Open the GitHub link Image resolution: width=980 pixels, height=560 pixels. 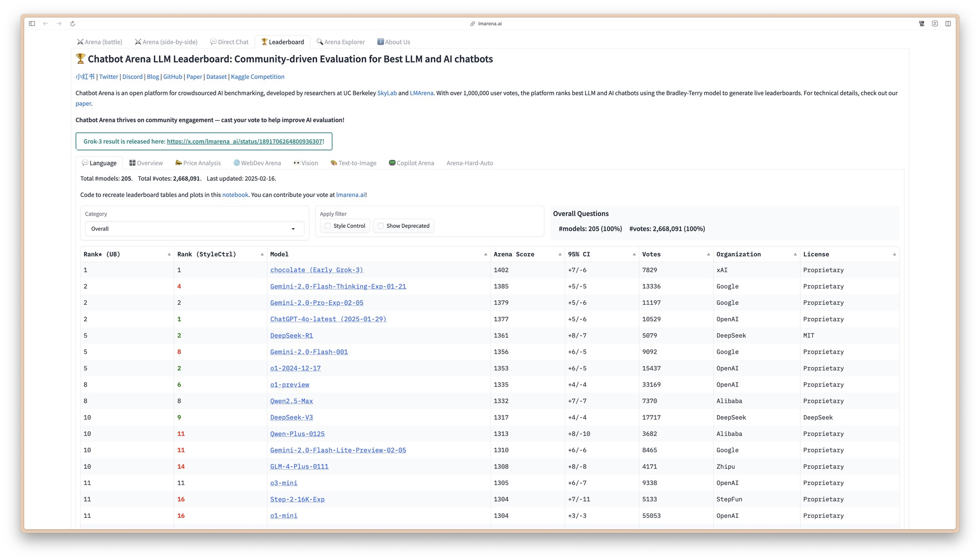(x=172, y=77)
